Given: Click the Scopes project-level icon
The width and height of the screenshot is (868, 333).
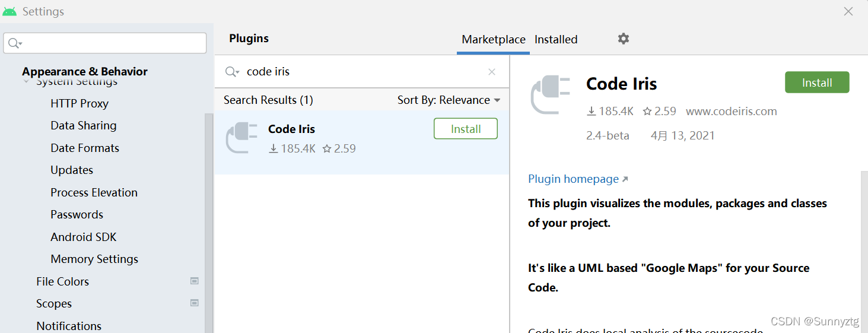Looking at the screenshot, I should pos(194,303).
